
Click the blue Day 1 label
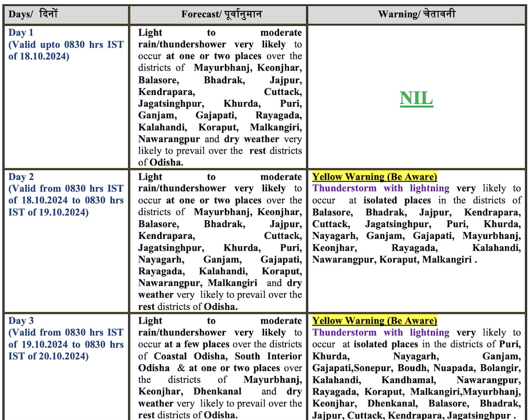coord(21,33)
